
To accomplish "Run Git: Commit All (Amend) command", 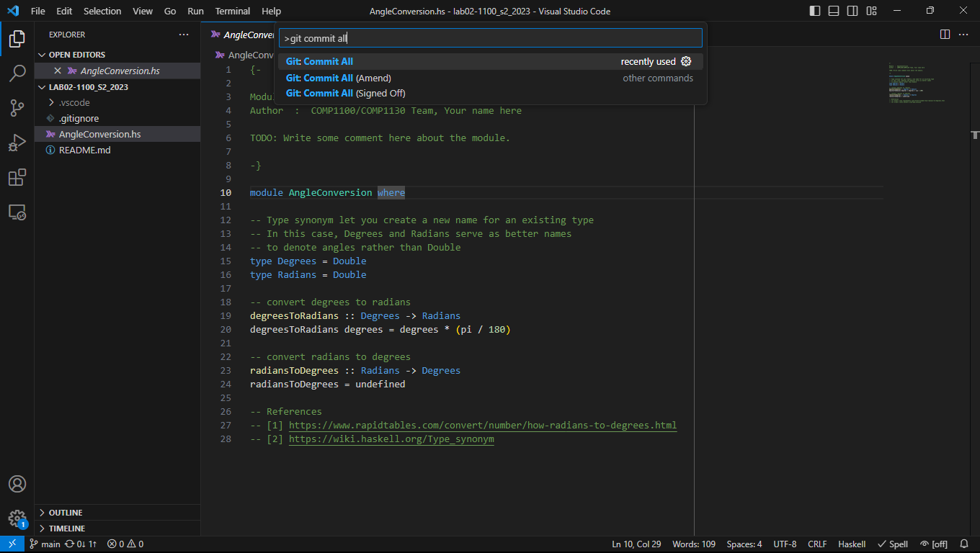I will [490, 78].
